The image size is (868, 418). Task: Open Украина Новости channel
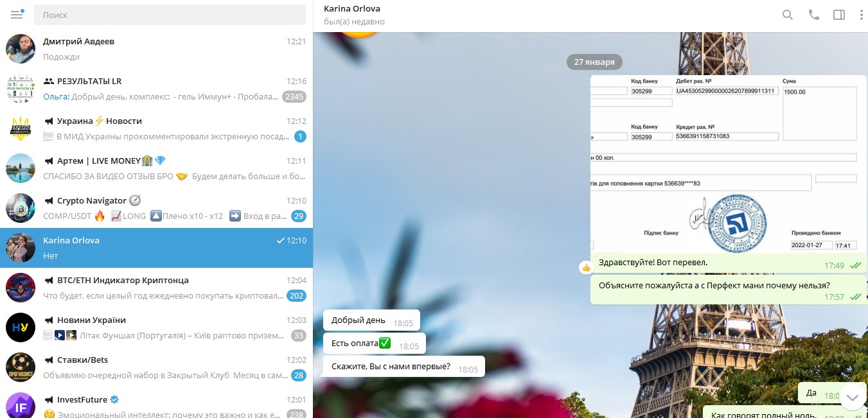[156, 128]
